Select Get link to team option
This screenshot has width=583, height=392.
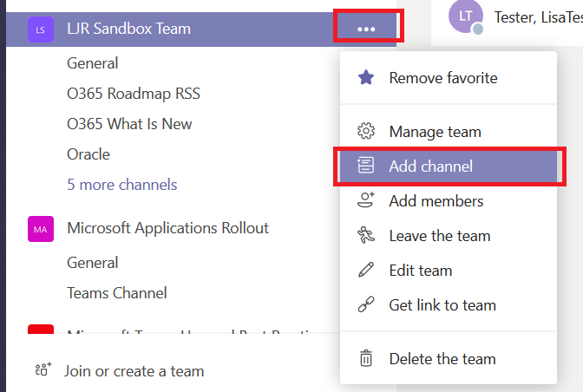(448, 305)
